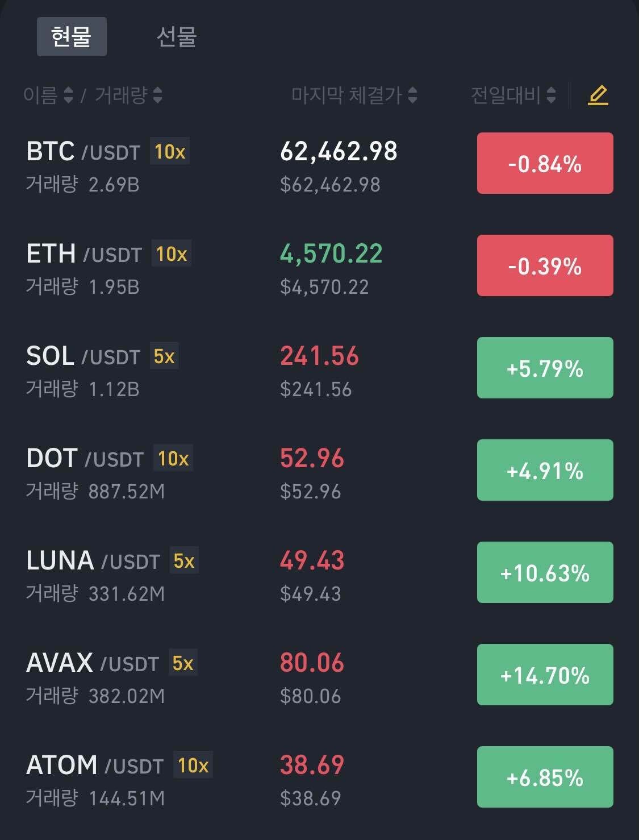The height and width of the screenshot is (840, 639).
Task: Sort by last price arrows
Action: [413, 95]
